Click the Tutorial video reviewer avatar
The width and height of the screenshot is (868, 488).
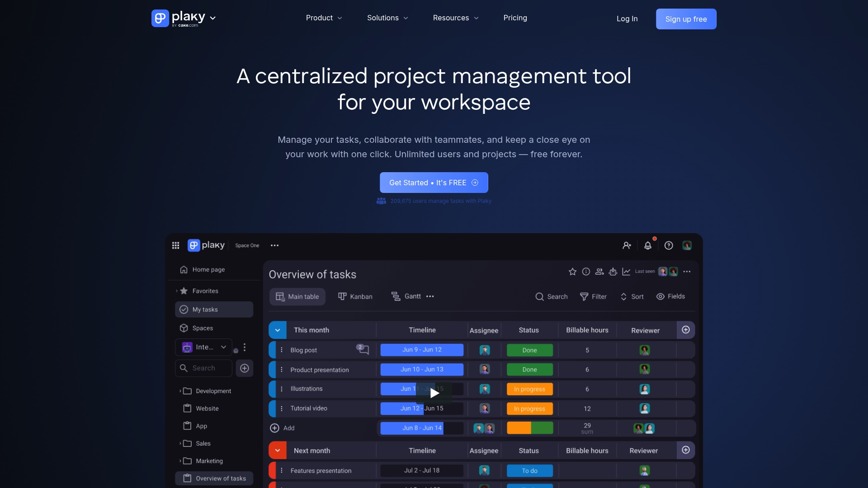645,408
